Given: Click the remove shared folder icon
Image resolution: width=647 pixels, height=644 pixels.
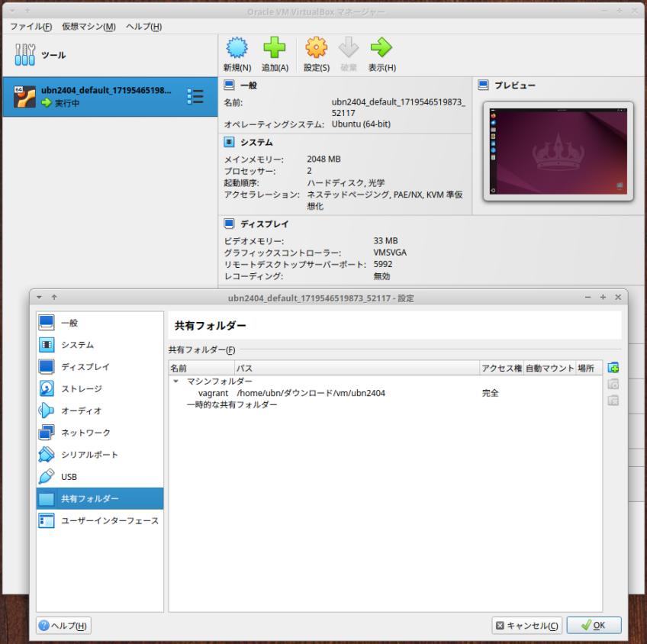Looking at the screenshot, I should 613,400.
